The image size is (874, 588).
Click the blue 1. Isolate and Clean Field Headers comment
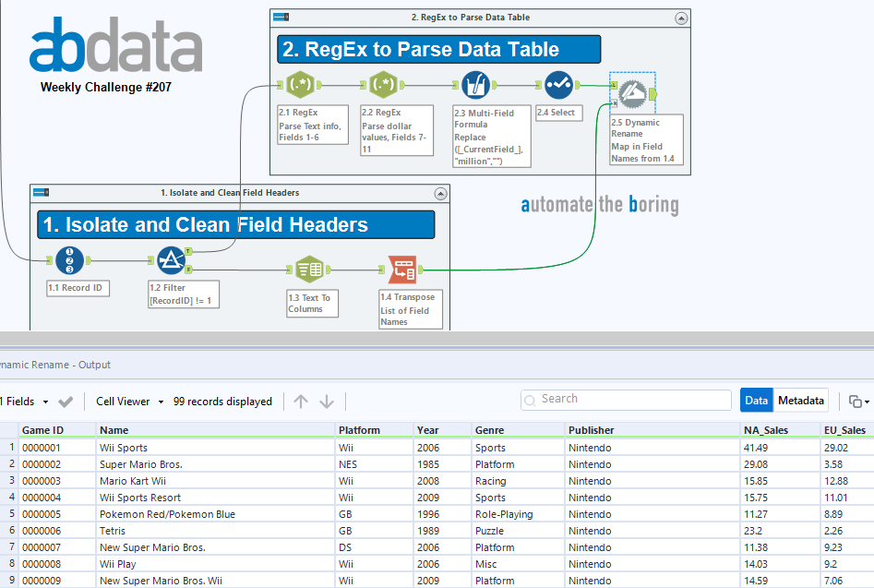coord(235,224)
